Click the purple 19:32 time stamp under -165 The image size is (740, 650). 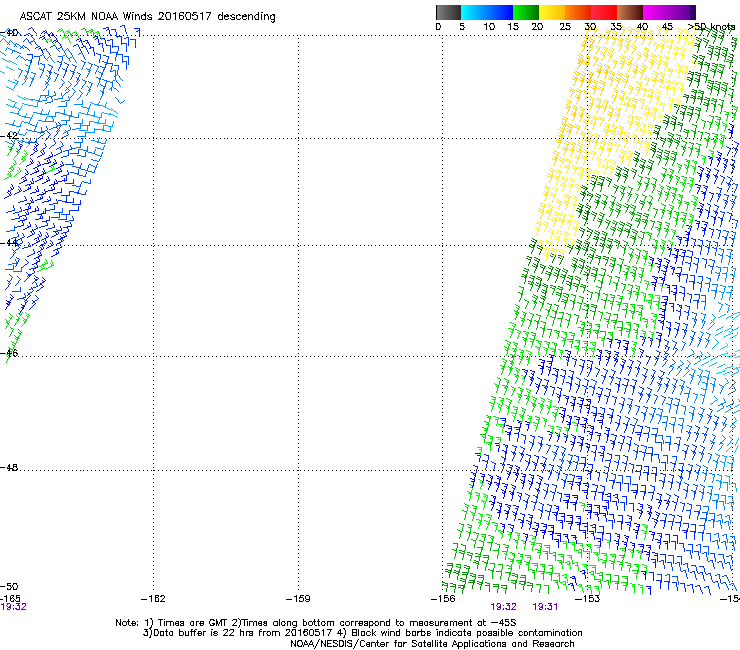[13, 607]
